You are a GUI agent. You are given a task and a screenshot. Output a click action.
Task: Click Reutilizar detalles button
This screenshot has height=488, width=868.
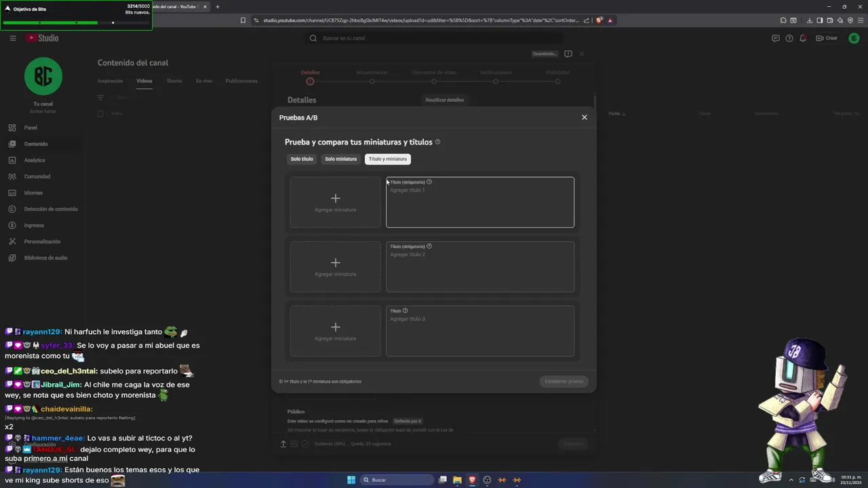coord(445,100)
